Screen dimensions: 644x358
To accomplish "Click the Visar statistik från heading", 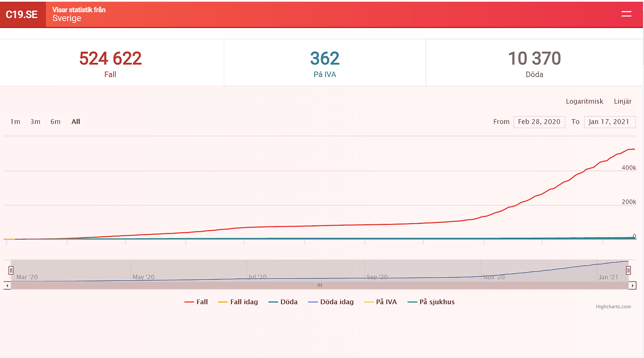I will [x=79, y=10].
